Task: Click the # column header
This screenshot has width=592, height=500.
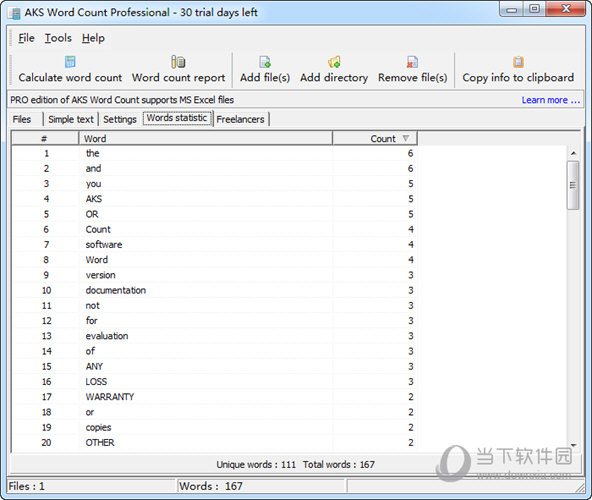Action: point(45,139)
